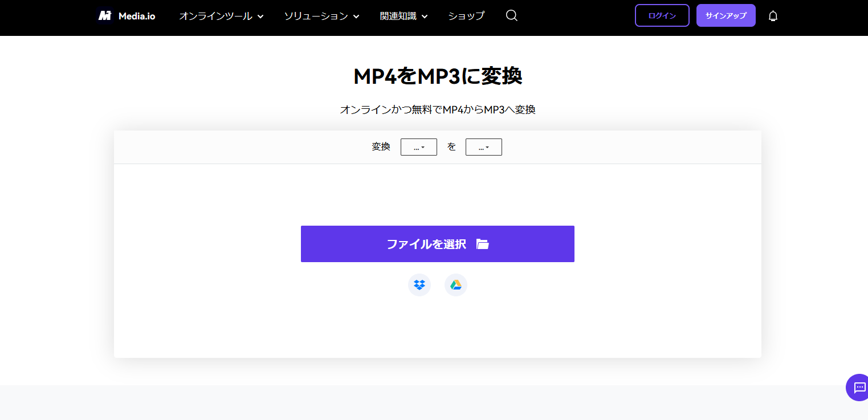Click the サインアップ button
The image size is (868, 420).
726,15
